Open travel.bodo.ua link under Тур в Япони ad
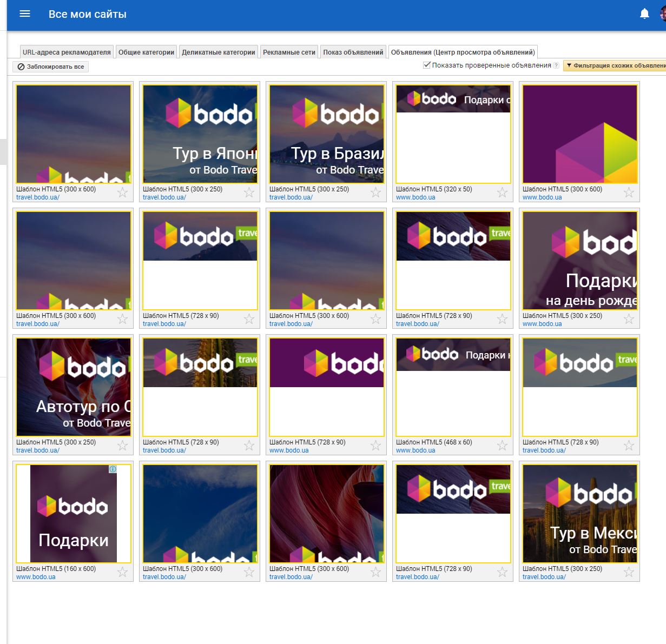 pyautogui.click(x=164, y=197)
